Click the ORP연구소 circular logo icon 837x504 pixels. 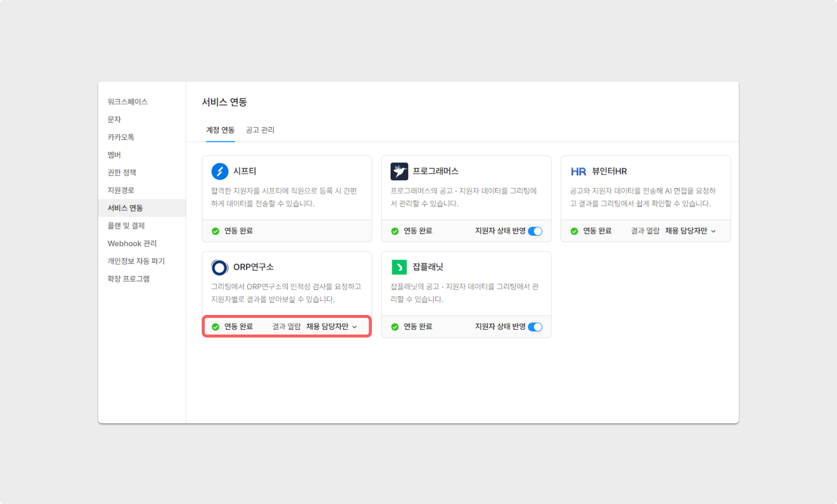pyautogui.click(x=220, y=267)
